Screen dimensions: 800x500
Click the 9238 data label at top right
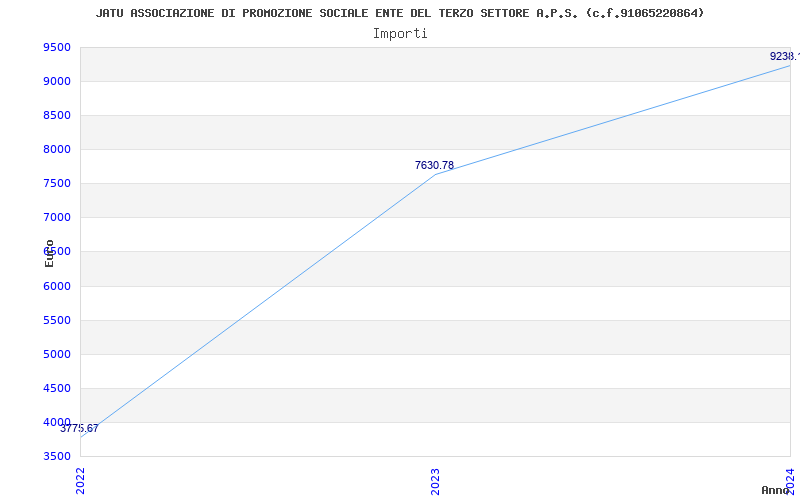[785, 56]
